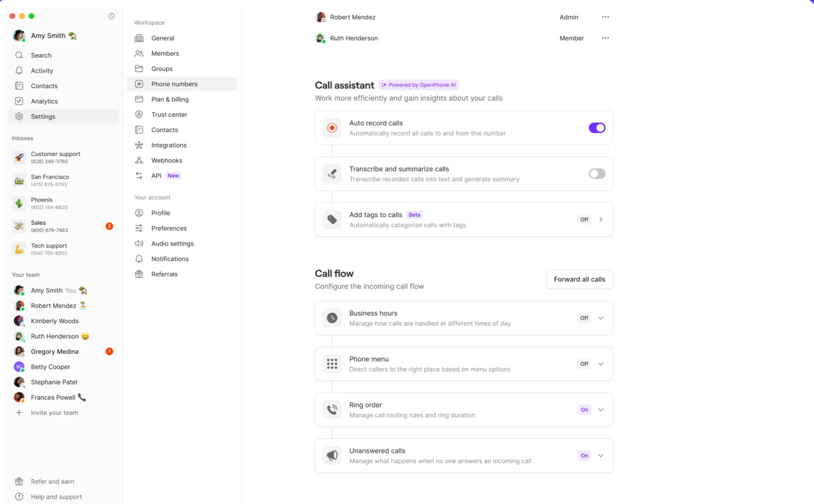Open the Sales inbox
This screenshot has width=814, height=504.
point(63,226)
